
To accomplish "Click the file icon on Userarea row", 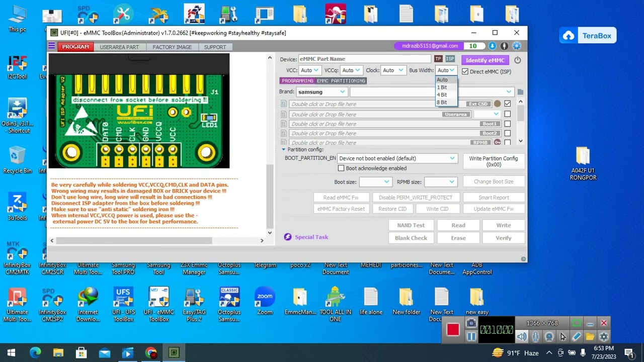I will click(284, 114).
